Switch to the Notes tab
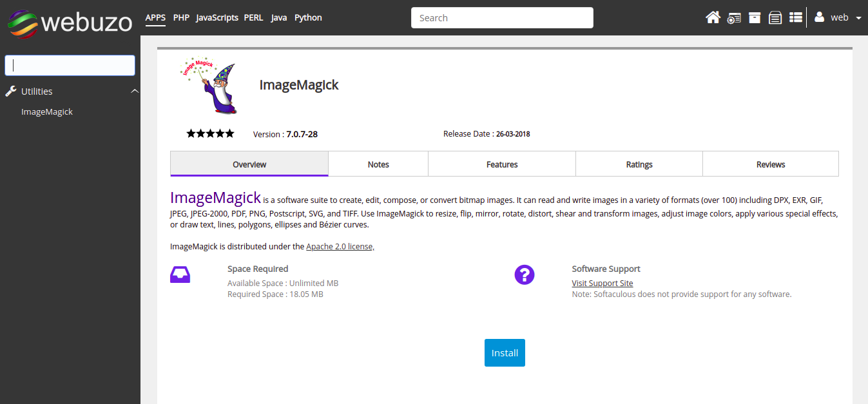868x404 pixels. pos(378,164)
